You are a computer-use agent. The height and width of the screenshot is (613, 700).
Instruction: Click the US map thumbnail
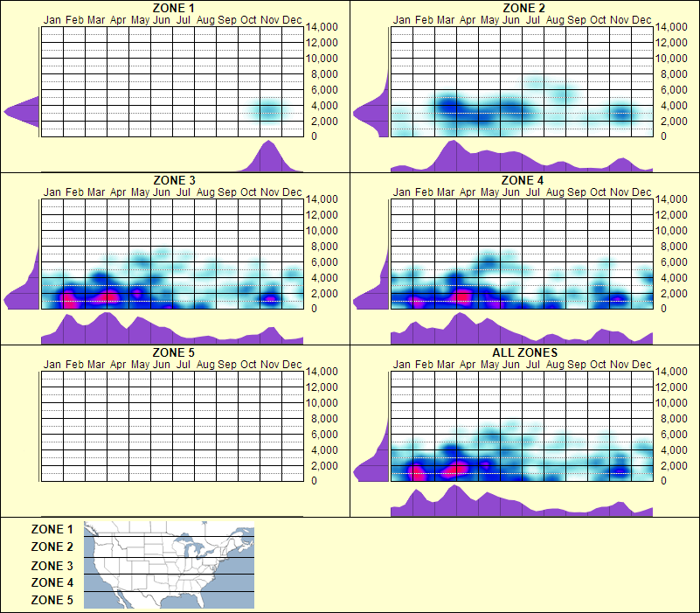pos(166,564)
